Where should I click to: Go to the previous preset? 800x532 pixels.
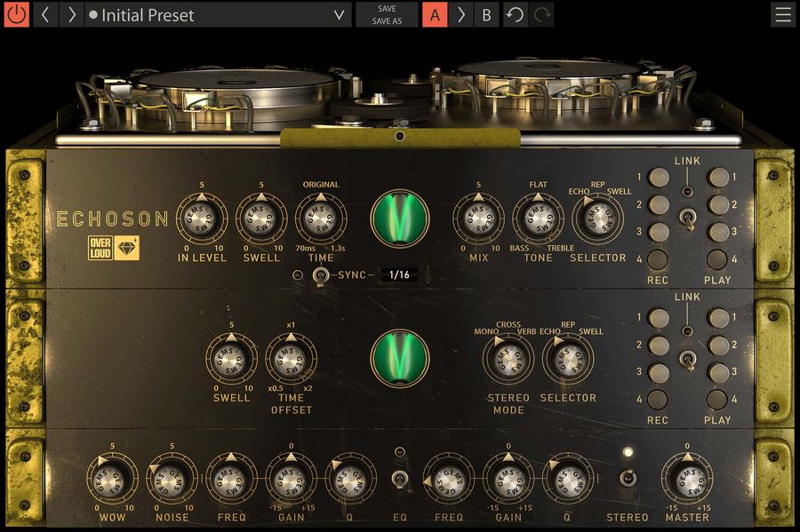[45, 15]
